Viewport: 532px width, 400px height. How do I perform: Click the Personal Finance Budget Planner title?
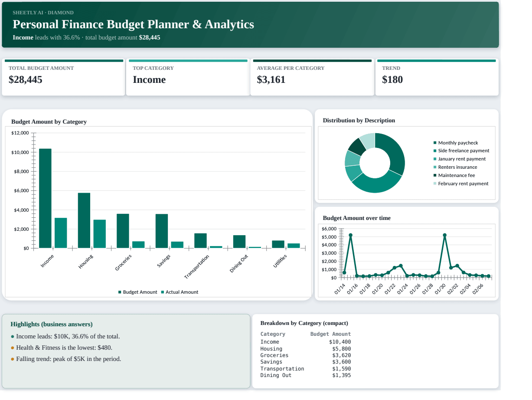pos(134,24)
